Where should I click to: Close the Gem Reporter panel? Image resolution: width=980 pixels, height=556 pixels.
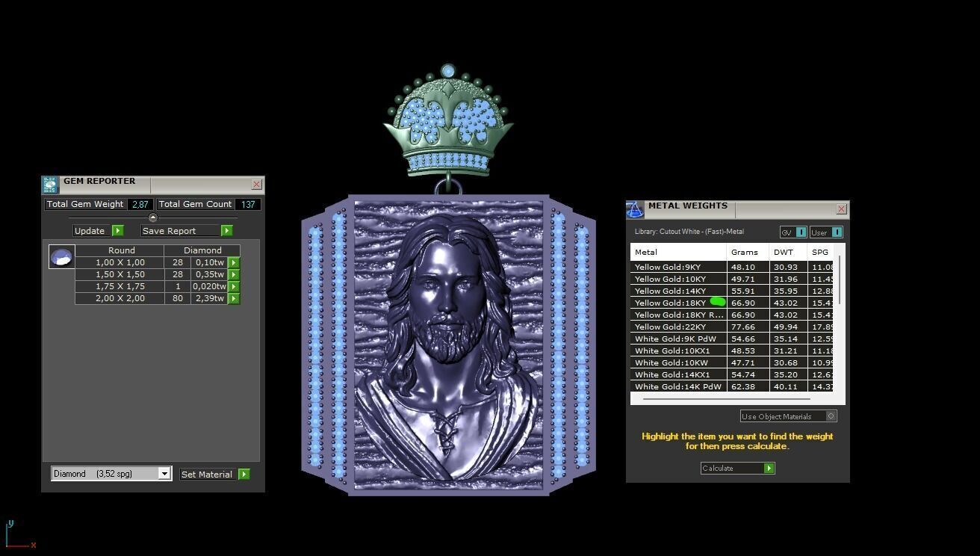(257, 185)
